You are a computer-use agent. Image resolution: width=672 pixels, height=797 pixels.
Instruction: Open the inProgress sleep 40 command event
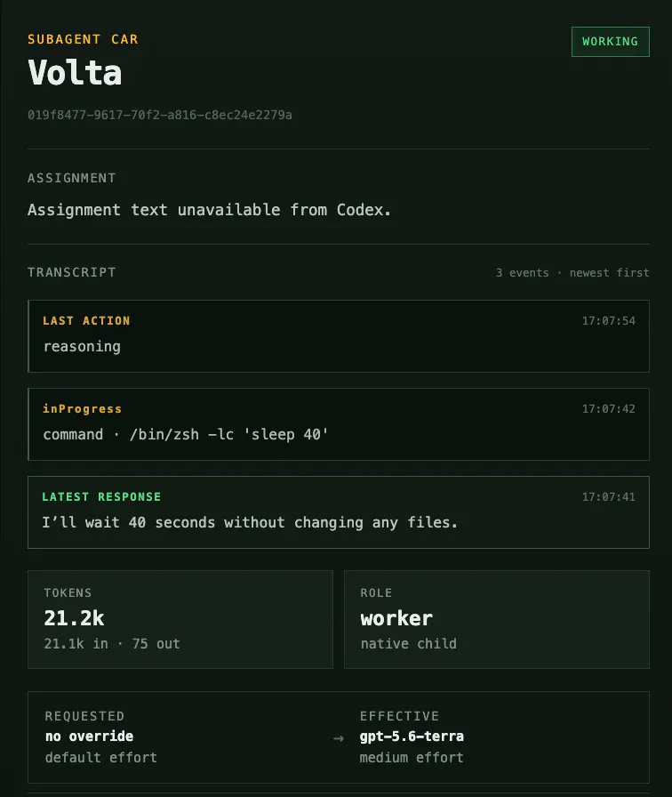click(x=339, y=424)
